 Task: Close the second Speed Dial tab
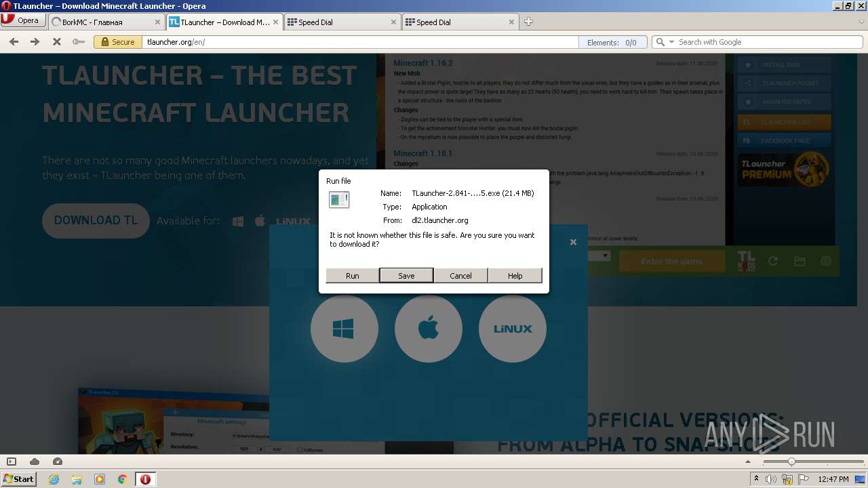(511, 22)
